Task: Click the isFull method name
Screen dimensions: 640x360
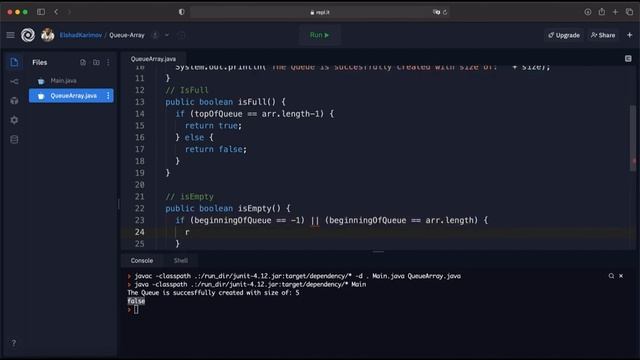Action: (252, 102)
